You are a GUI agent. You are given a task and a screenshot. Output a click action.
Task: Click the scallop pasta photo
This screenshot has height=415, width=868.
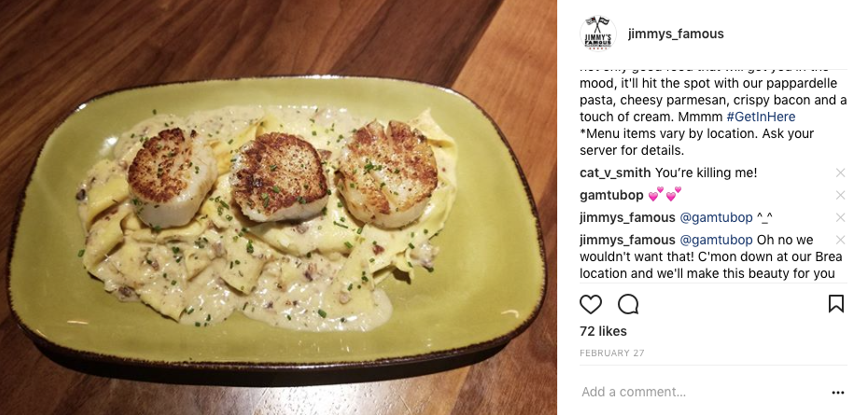278,207
